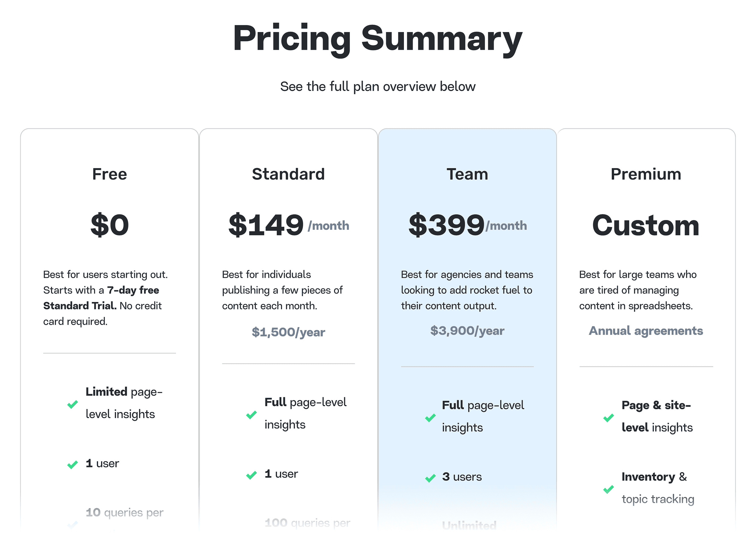This screenshot has width=756, height=541.
Task: Click the checkmark beside Standard plan's 1 user
Action: click(251, 475)
